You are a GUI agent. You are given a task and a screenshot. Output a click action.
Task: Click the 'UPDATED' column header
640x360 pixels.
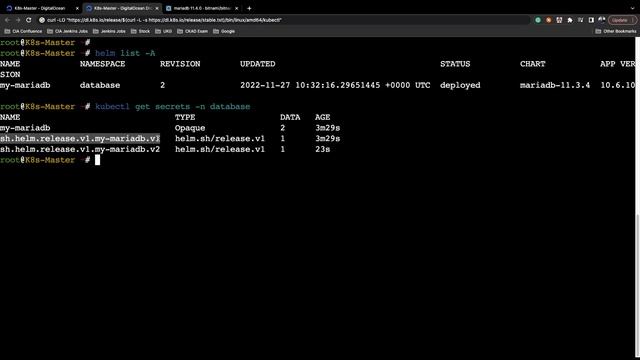pyautogui.click(x=258, y=64)
